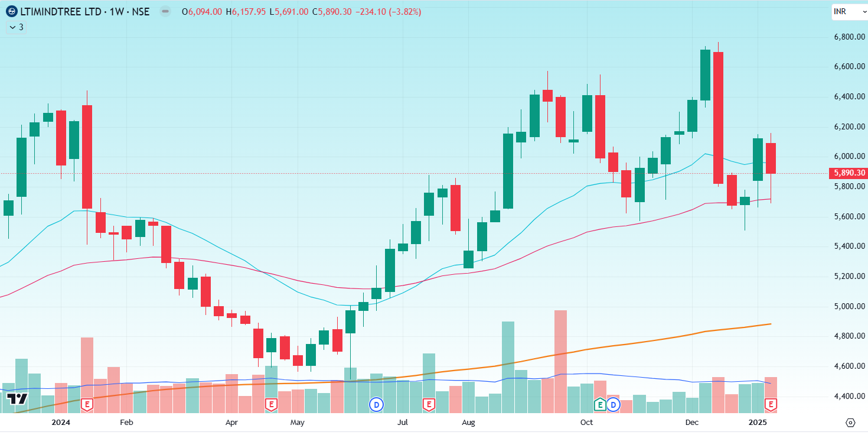Click the 6,000.00 price axis label

[x=849, y=157]
